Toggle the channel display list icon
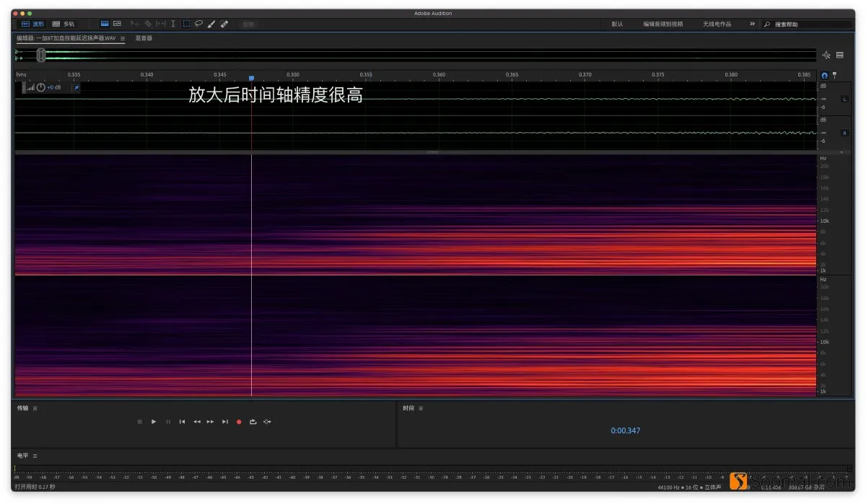This screenshot has height=504, width=866. pyautogui.click(x=840, y=56)
